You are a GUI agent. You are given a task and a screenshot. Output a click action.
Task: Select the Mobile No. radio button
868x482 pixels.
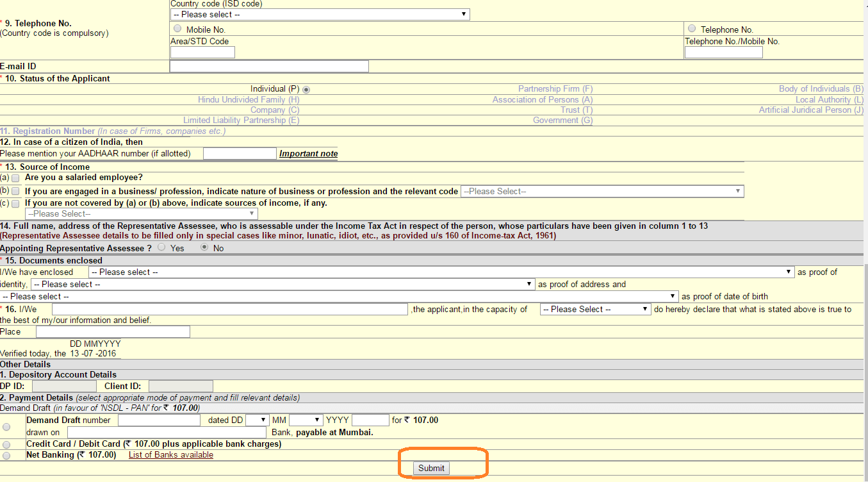tap(177, 28)
